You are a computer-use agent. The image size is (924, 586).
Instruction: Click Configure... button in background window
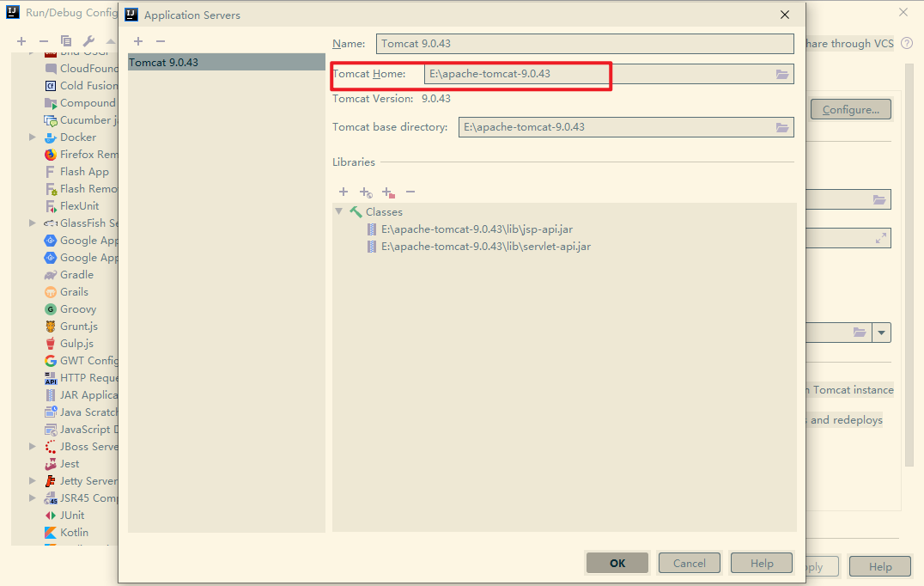tap(851, 110)
